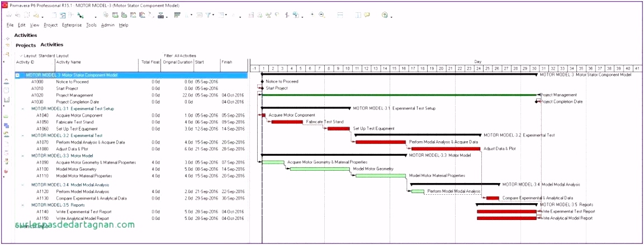Click the Zoom In magnifier icon

tap(312, 15)
